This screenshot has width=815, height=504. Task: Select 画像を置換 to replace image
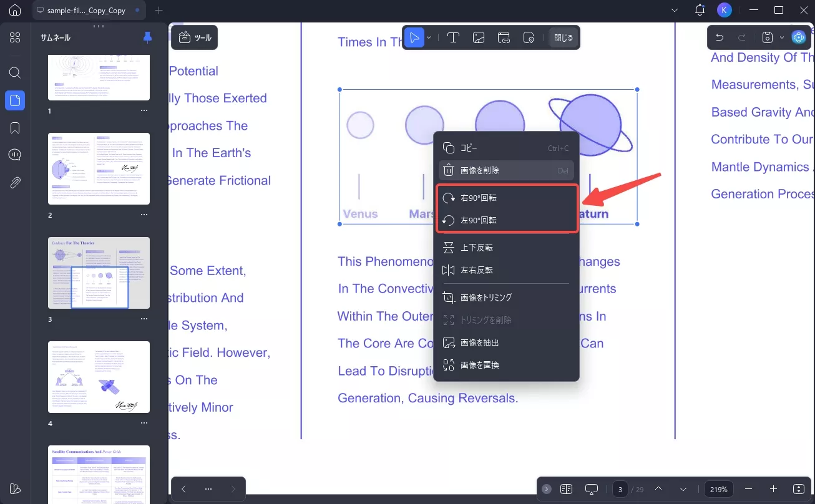(x=506, y=365)
